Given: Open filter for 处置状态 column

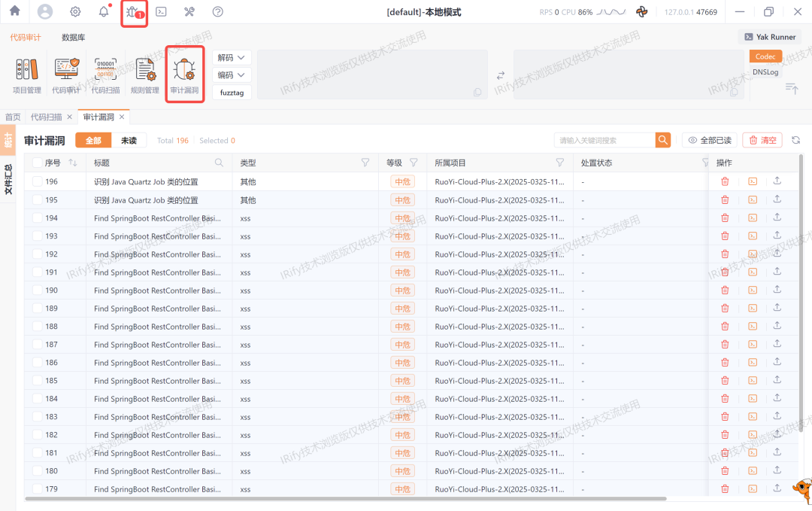Looking at the screenshot, I should click(x=704, y=163).
